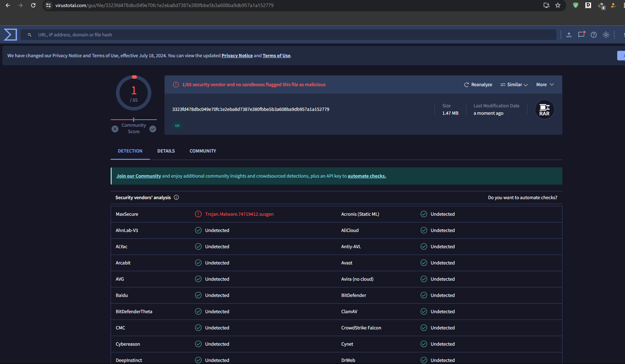Click the Acronis undetected check icon
Screen dimensions: 625x364
click(424, 214)
